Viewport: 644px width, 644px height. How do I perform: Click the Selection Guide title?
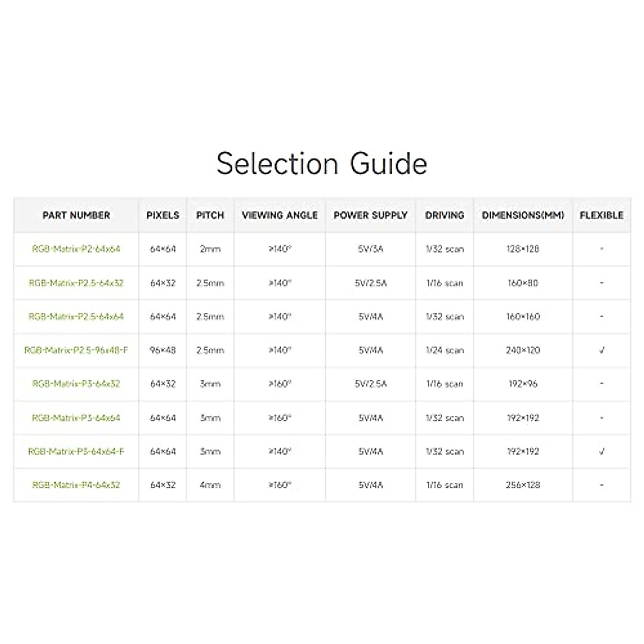[322, 163]
